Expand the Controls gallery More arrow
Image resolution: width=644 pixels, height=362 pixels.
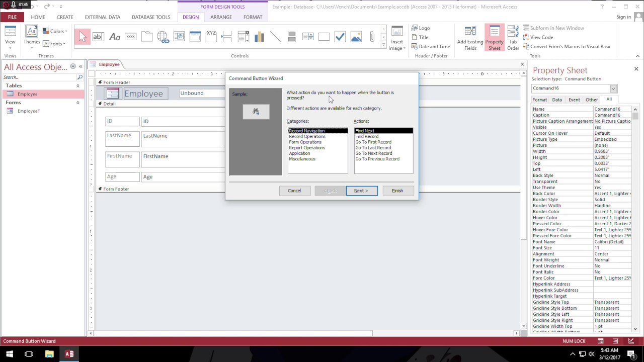[383, 45]
